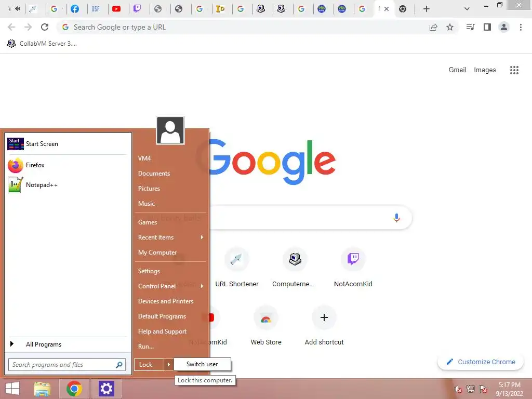Open the Google apps grid
The image size is (532, 399).
point(514,70)
